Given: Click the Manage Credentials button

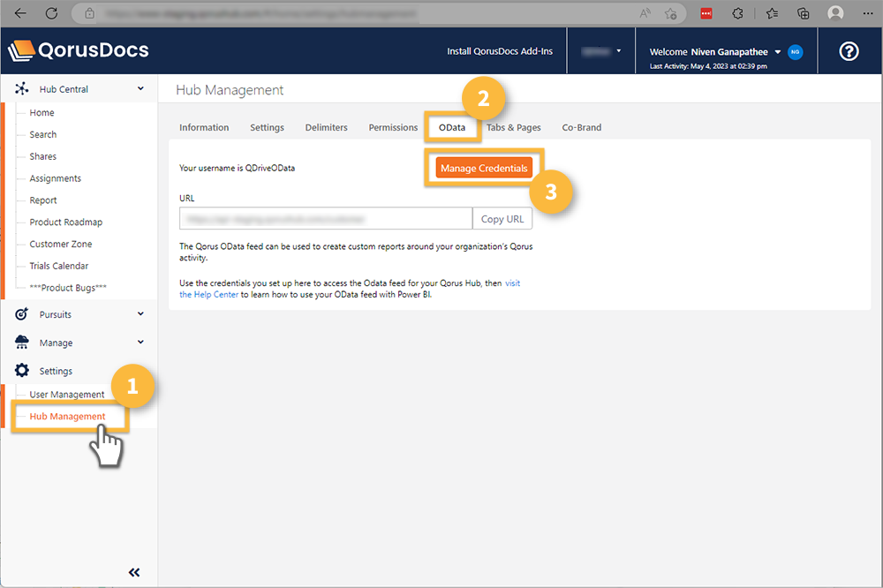Looking at the screenshot, I should [x=484, y=168].
